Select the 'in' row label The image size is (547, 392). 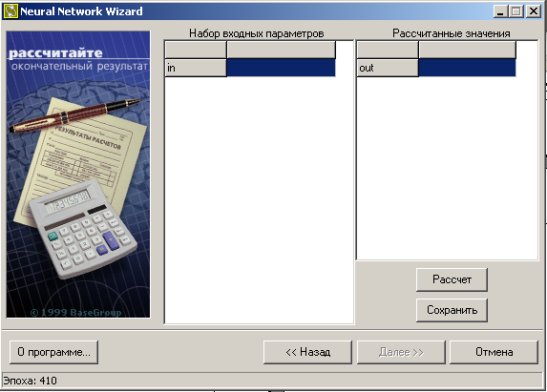(196, 68)
